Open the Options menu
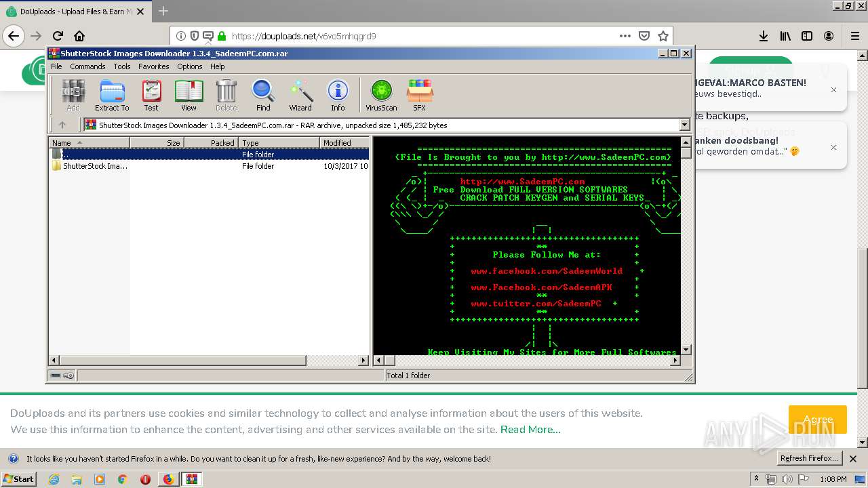This screenshot has height=488, width=868. pos(190,66)
